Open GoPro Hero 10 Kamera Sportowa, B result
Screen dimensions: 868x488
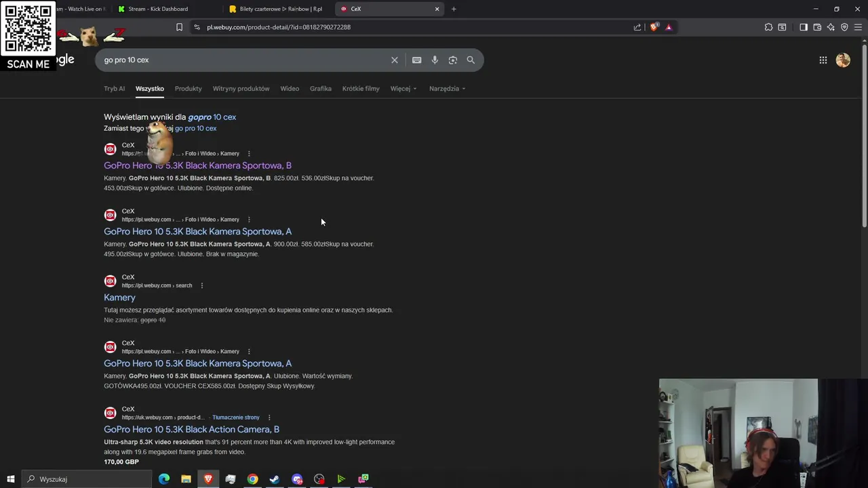click(x=197, y=165)
